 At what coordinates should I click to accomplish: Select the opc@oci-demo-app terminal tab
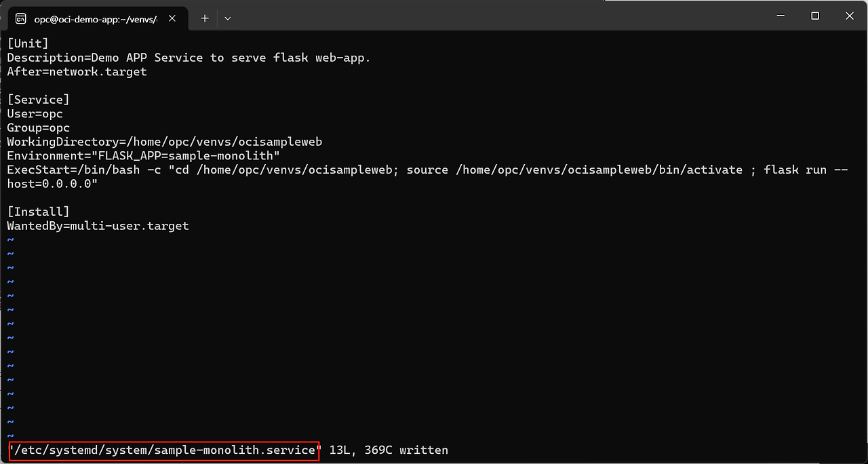(95, 18)
